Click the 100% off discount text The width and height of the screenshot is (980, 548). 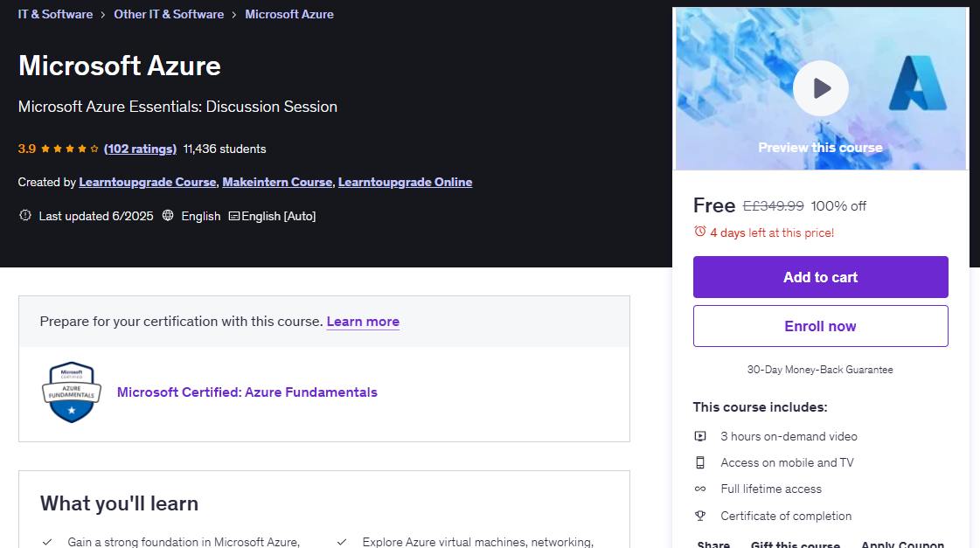click(838, 205)
